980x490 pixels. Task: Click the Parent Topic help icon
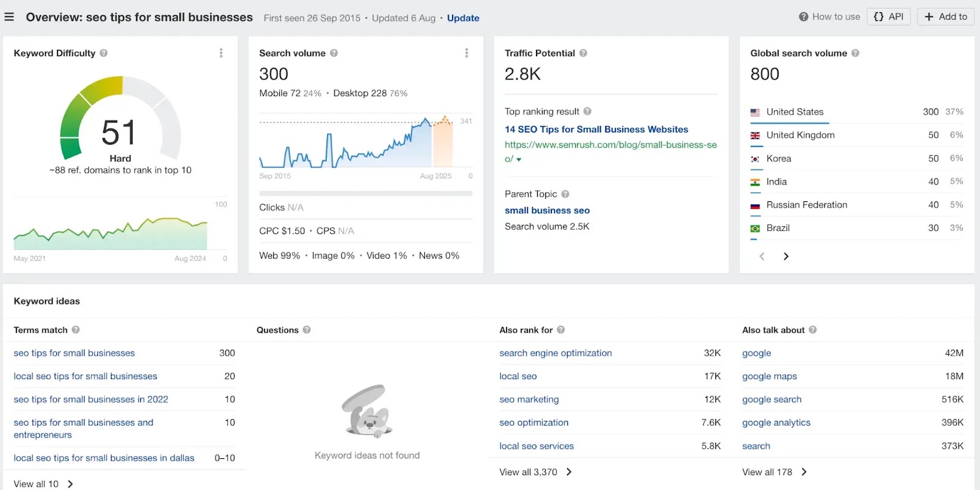(565, 194)
